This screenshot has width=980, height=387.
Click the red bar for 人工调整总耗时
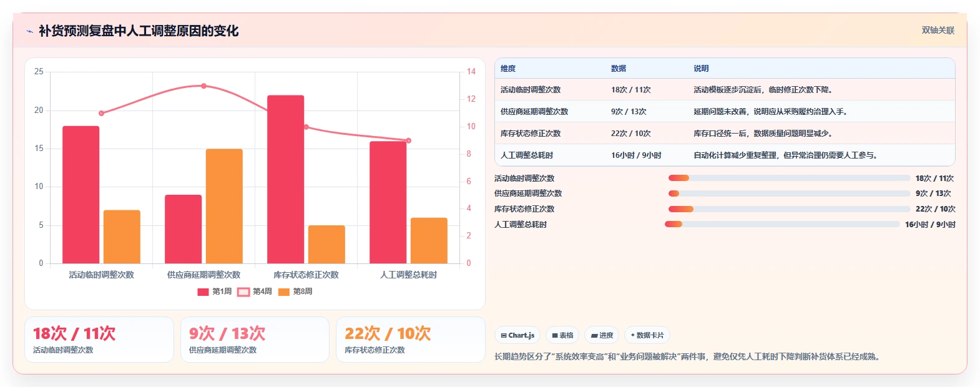tap(388, 202)
